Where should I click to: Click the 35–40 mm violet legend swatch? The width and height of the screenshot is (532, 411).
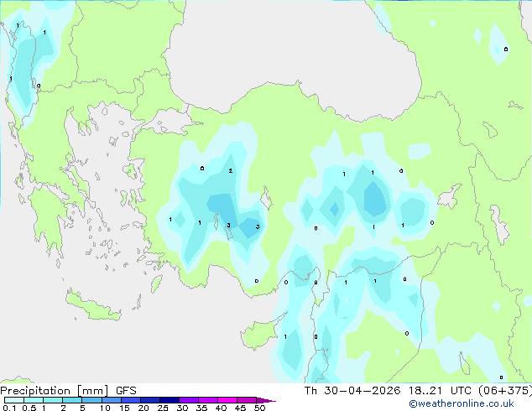tap(207, 400)
